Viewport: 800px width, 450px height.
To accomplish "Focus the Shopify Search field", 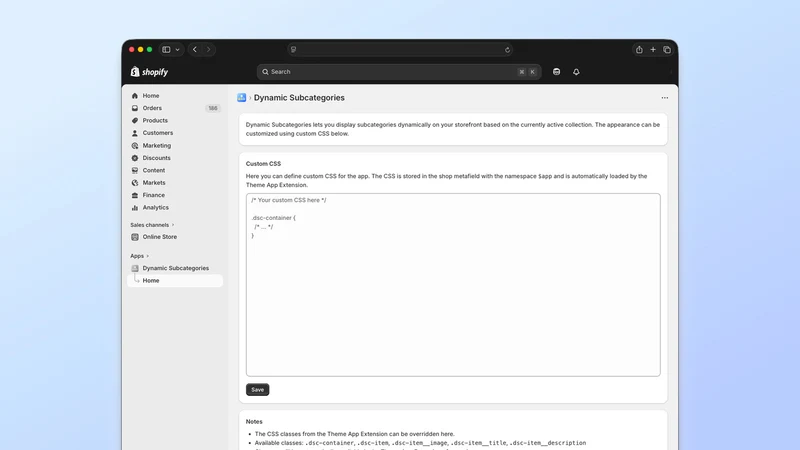I will coord(399,72).
